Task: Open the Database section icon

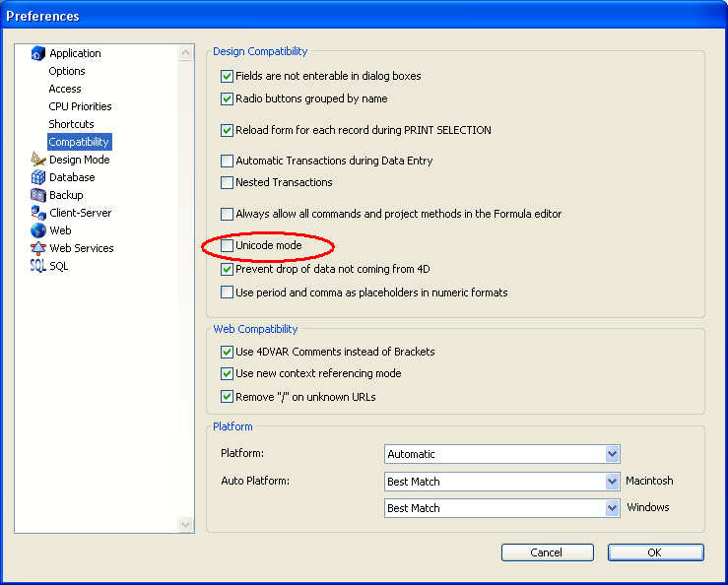Action: (38, 177)
